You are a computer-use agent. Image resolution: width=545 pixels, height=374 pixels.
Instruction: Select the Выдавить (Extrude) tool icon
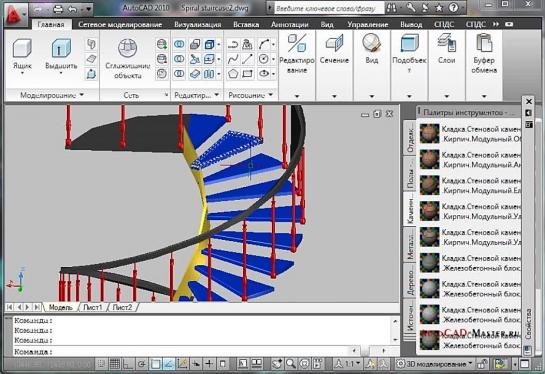tap(61, 48)
